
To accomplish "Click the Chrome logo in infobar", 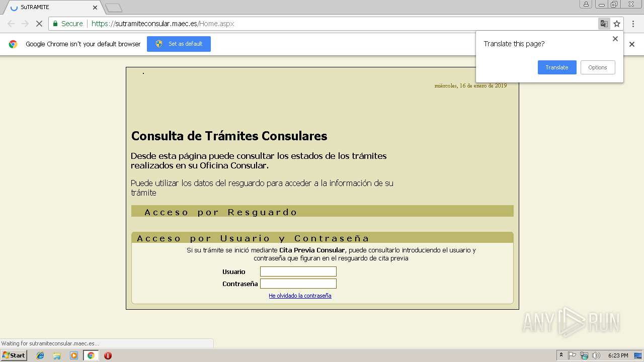I will [13, 44].
